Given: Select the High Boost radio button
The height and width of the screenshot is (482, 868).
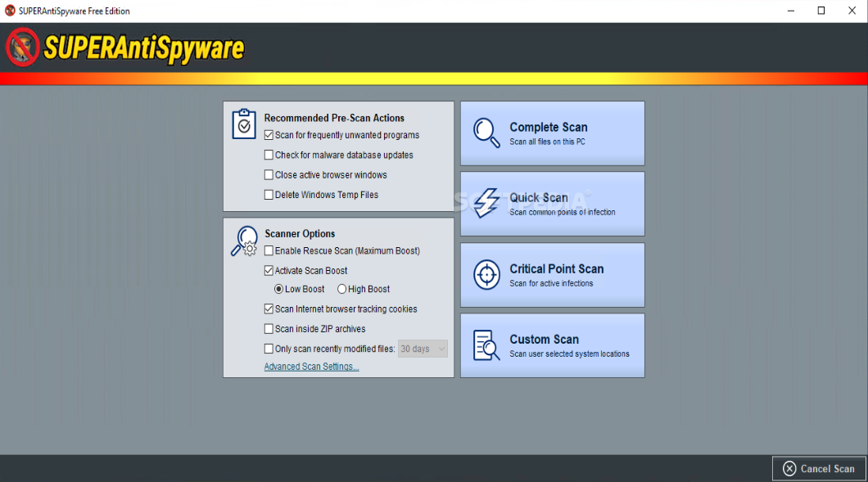Looking at the screenshot, I should point(342,289).
